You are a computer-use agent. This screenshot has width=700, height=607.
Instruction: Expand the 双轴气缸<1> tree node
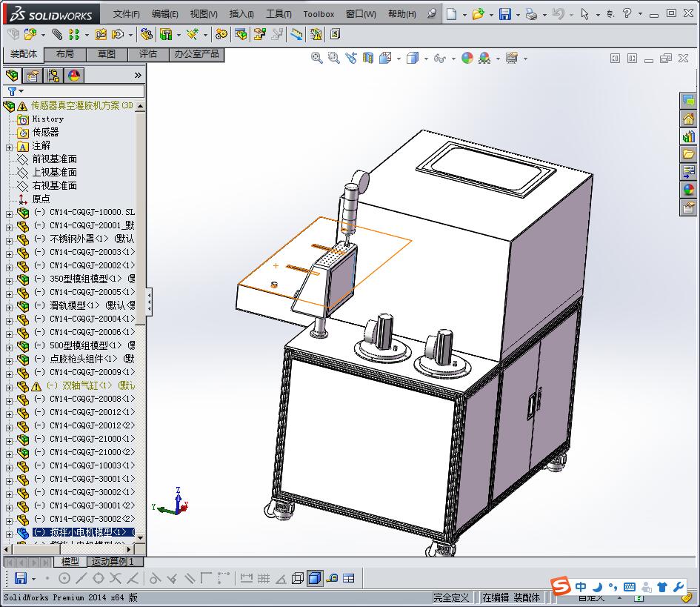[9, 387]
